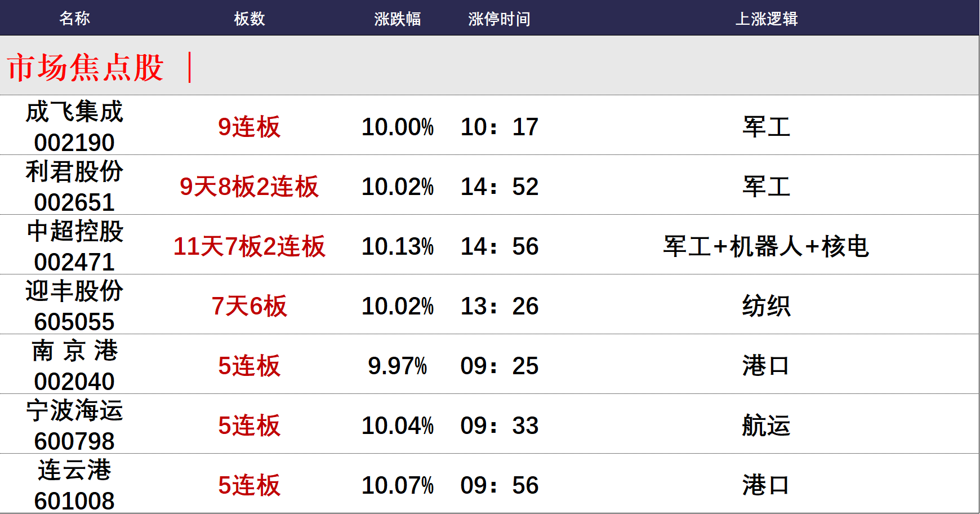
Task: Click stock code 002190
Action: pos(74,142)
